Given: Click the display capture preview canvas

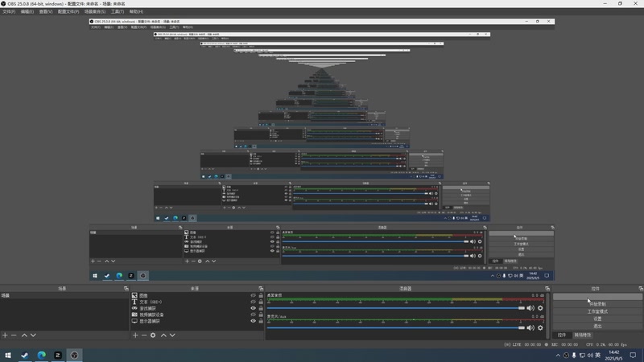Looking at the screenshot, I should click(x=321, y=150).
